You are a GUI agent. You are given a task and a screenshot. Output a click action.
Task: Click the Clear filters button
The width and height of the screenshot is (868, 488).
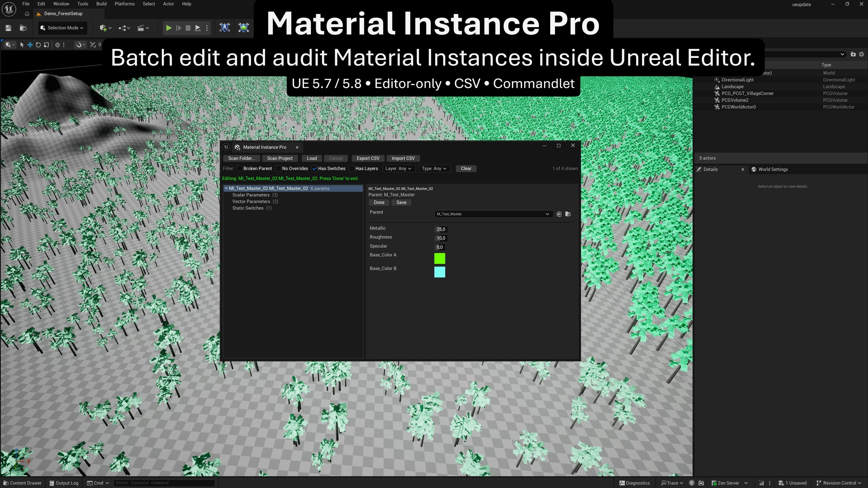point(466,168)
